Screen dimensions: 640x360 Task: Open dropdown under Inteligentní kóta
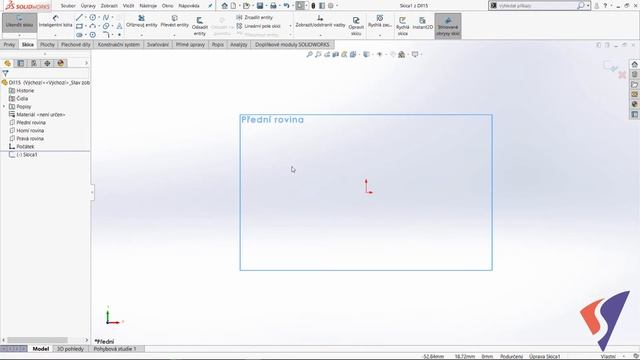tap(56, 35)
